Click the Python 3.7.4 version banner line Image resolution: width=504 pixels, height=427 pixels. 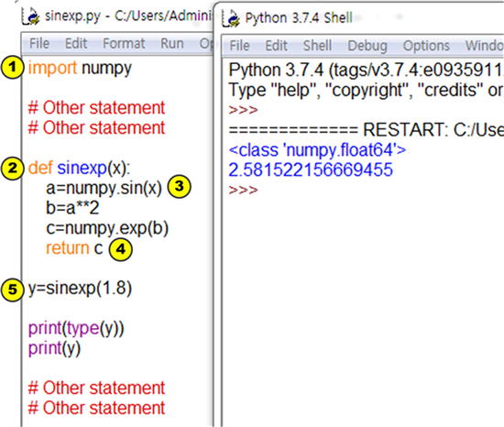click(367, 70)
